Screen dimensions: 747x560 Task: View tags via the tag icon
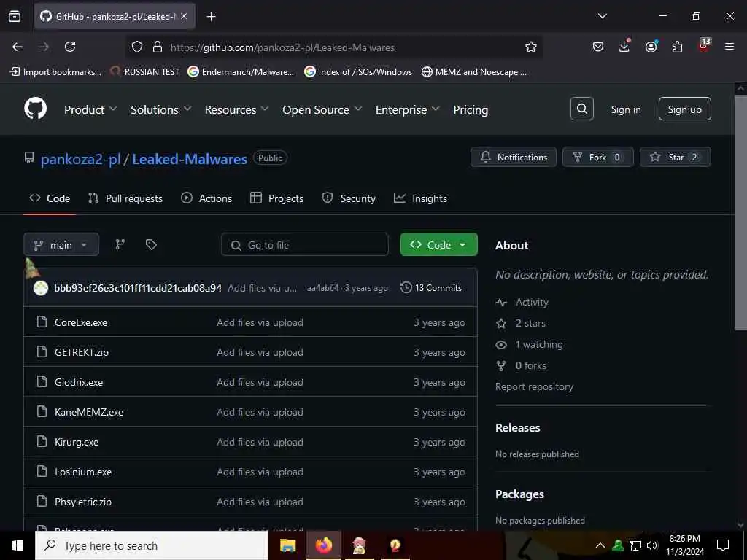[151, 244]
